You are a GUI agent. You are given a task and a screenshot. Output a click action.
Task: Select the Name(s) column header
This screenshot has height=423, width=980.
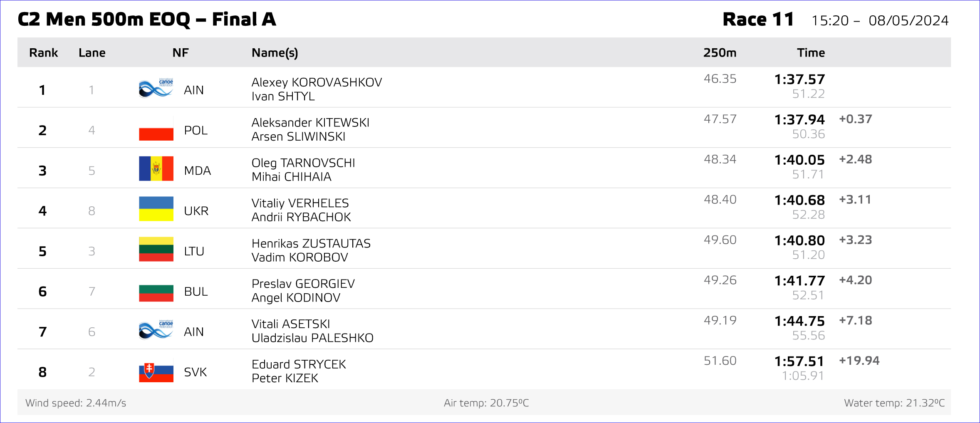(275, 53)
